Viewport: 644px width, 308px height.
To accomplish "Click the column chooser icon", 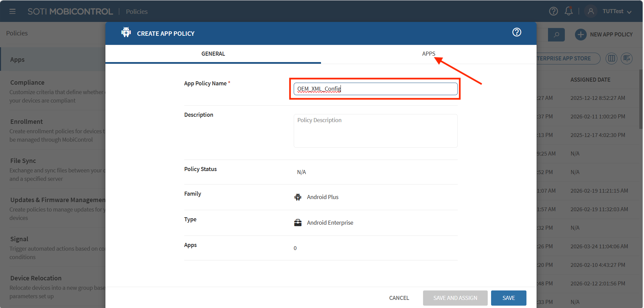I will coord(611,59).
